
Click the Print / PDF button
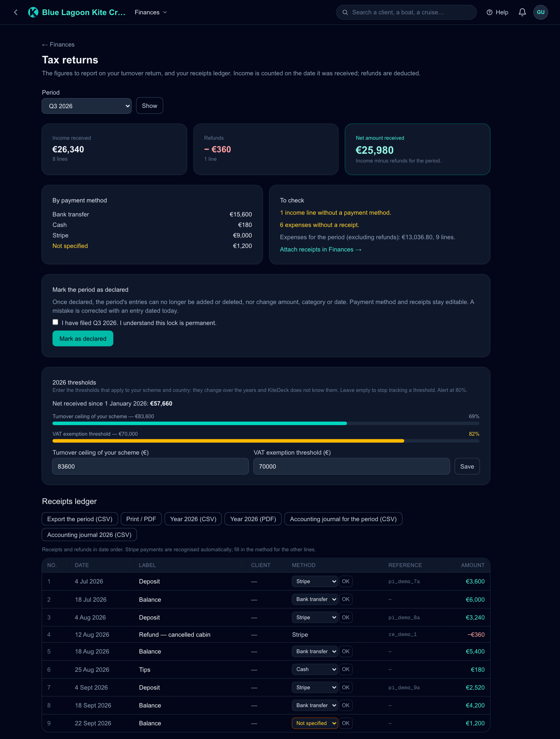[141, 519]
